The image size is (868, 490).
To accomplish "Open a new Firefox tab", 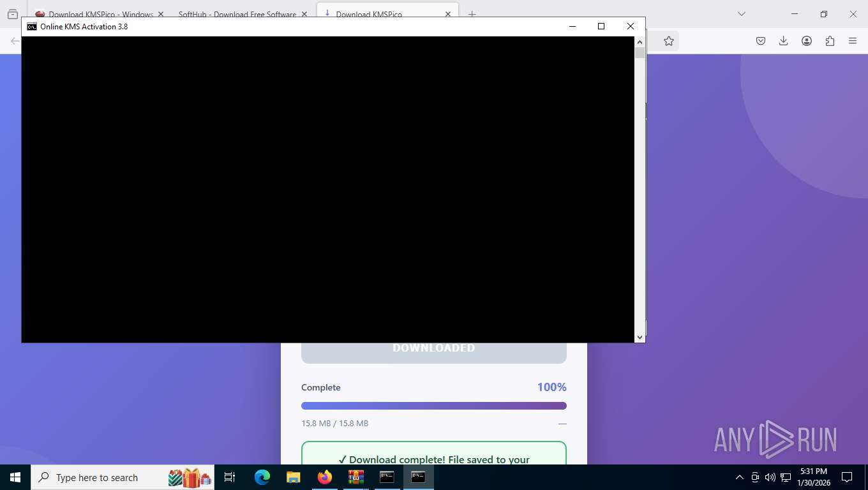I will coord(472,14).
